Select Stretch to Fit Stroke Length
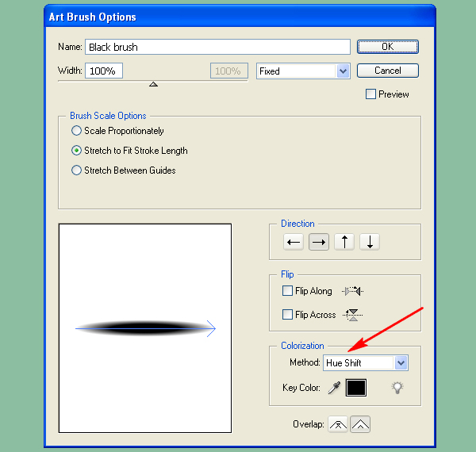476x452 pixels. [76, 151]
